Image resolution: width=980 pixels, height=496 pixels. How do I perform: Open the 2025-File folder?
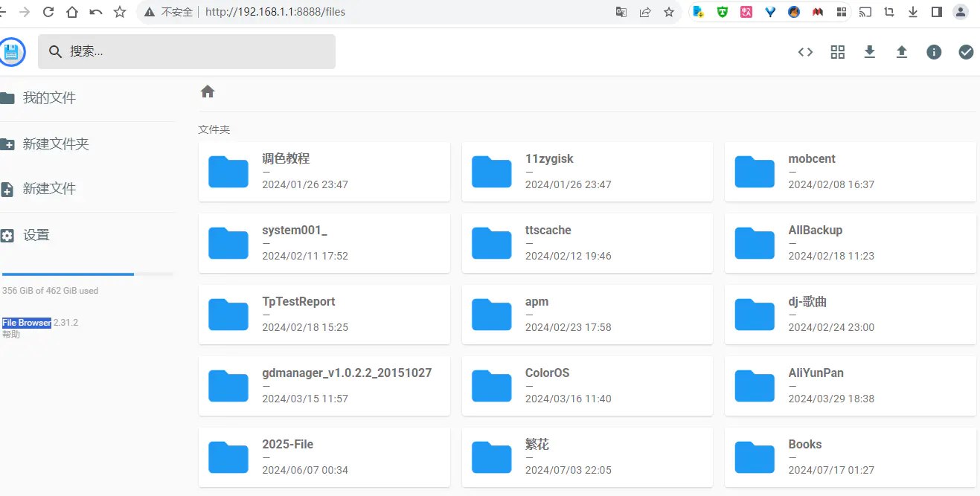(324, 457)
